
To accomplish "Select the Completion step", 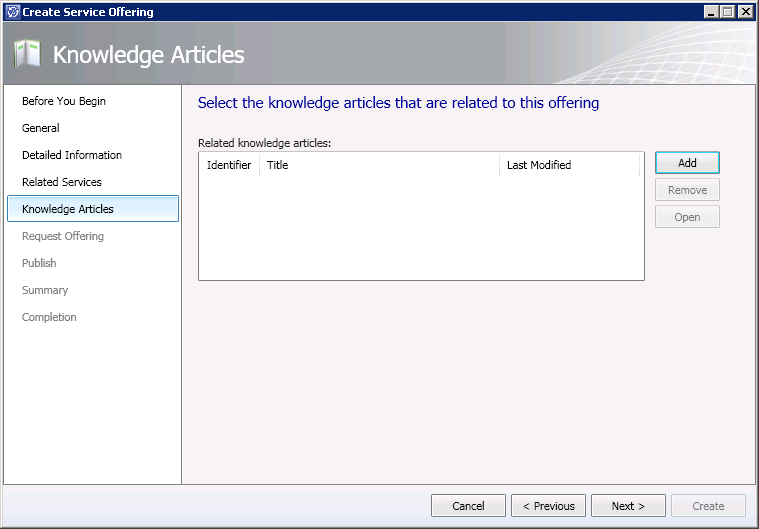I will (49, 317).
